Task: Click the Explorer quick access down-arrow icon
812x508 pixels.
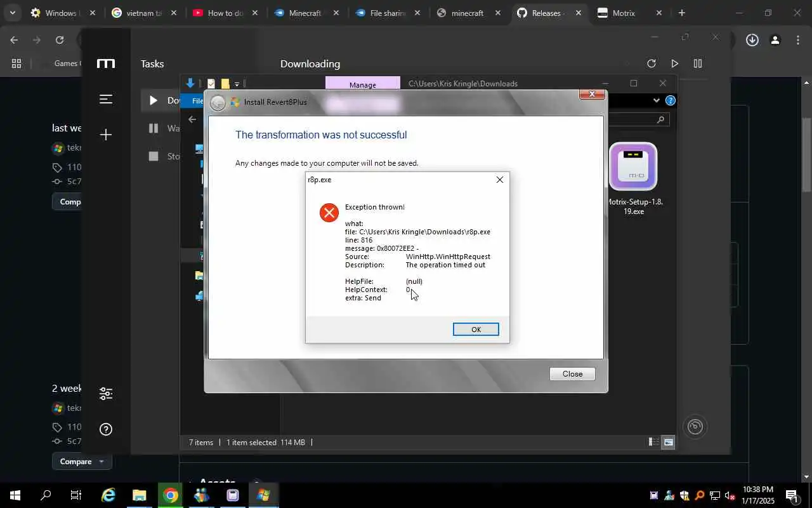Action: 190,83
